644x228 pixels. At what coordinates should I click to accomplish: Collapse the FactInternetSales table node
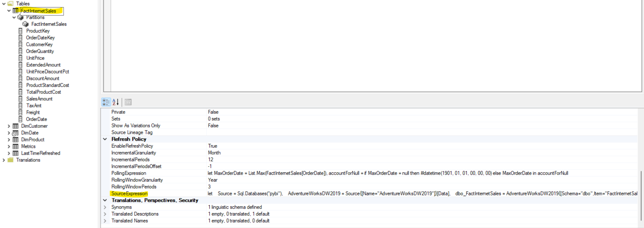(x=9, y=11)
